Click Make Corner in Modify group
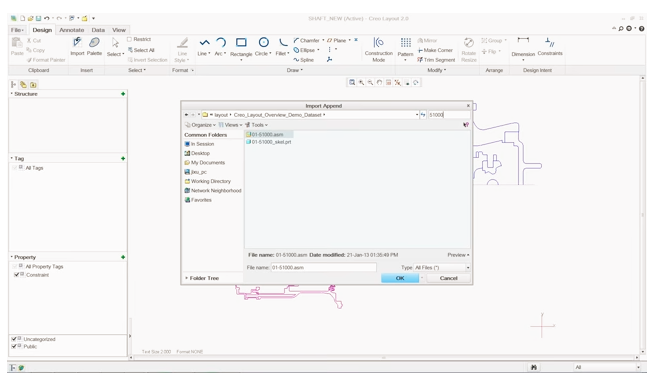658x379 pixels. 435,50
